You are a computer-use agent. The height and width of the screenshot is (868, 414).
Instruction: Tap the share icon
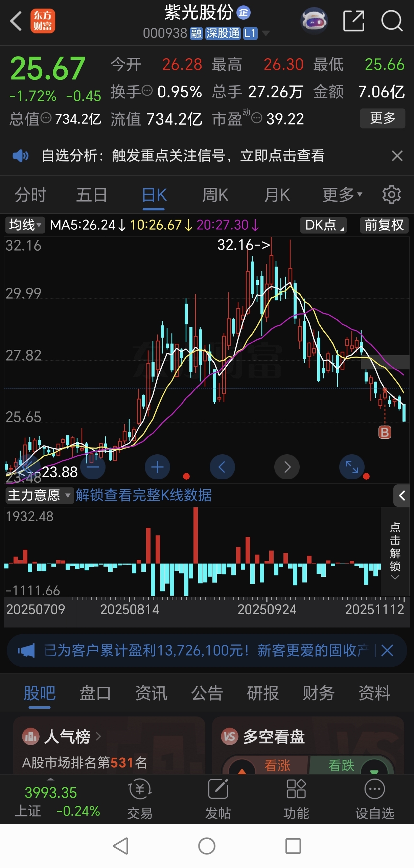click(354, 21)
